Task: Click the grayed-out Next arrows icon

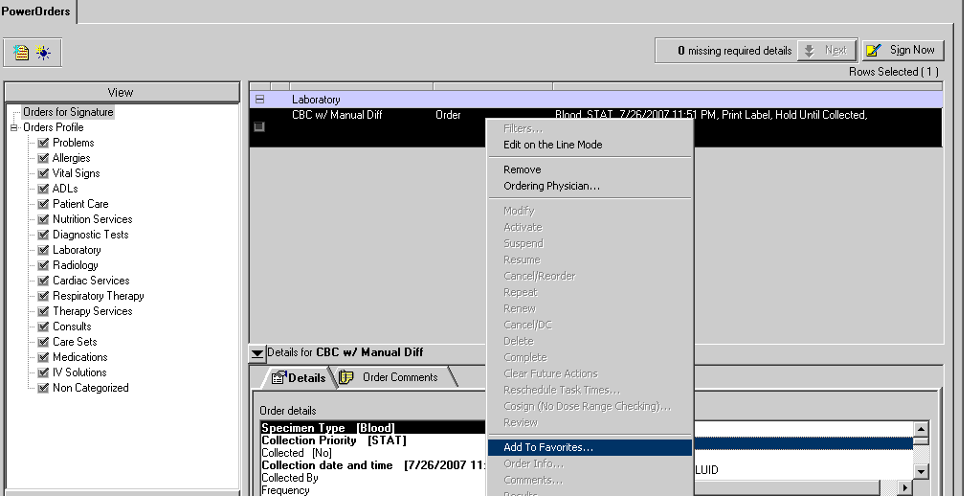Action: tap(809, 50)
